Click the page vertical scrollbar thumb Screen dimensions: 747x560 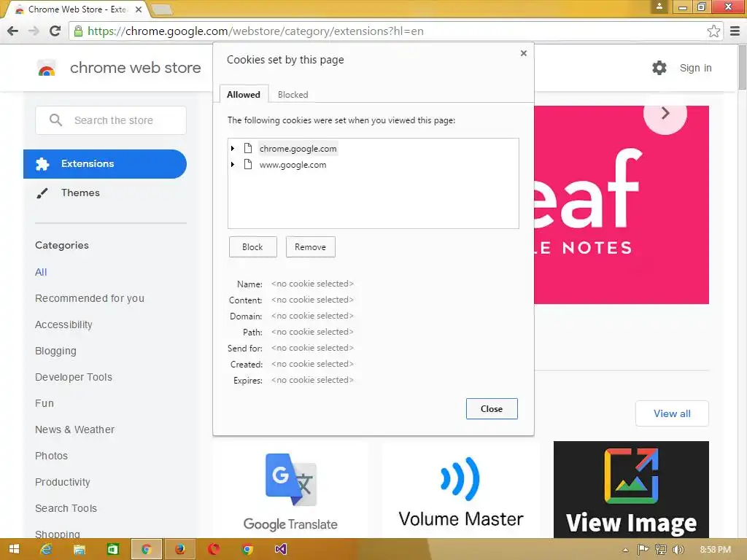(x=742, y=66)
